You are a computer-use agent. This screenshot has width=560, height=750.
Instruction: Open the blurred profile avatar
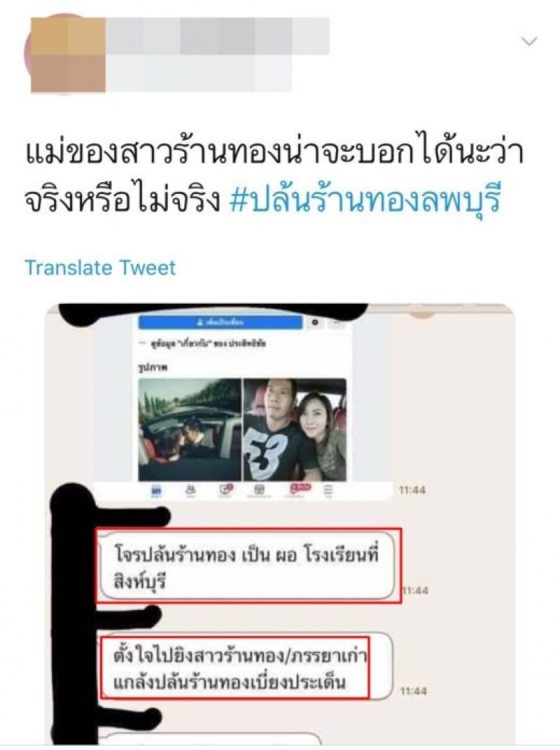[64, 55]
